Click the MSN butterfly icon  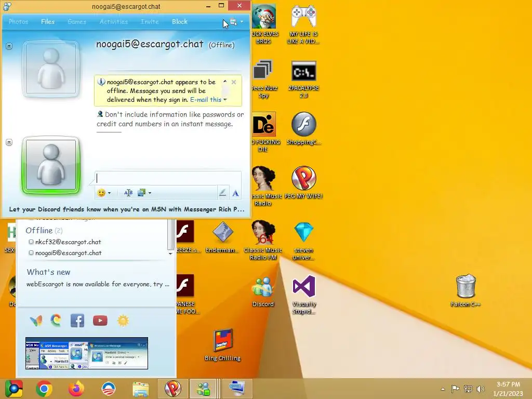tap(36, 321)
